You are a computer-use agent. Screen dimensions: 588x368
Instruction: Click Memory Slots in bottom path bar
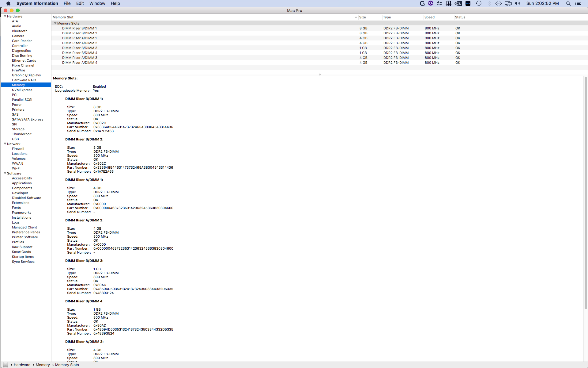[67, 365]
